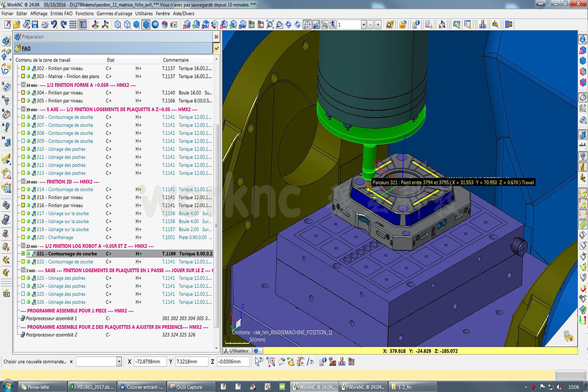Collapse the SAXE FINITION LOGEMENTS group
588x392 pixels.
tap(23, 270)
